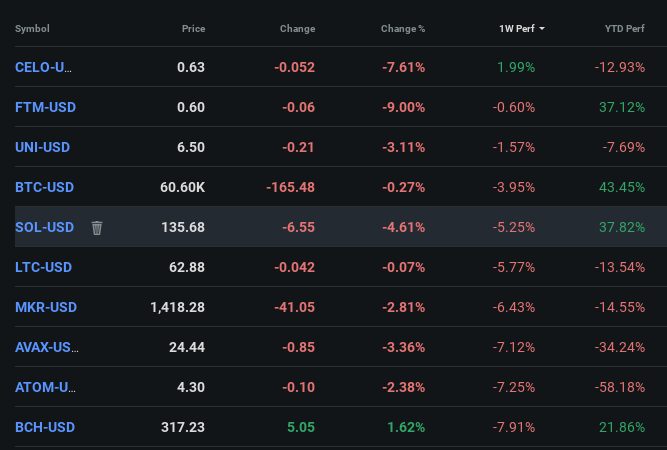Image resolution: width=667 pixels, height=450 pixels.
Task: Click the SOL YTD perf 37.82%
Action: [622, 227]
